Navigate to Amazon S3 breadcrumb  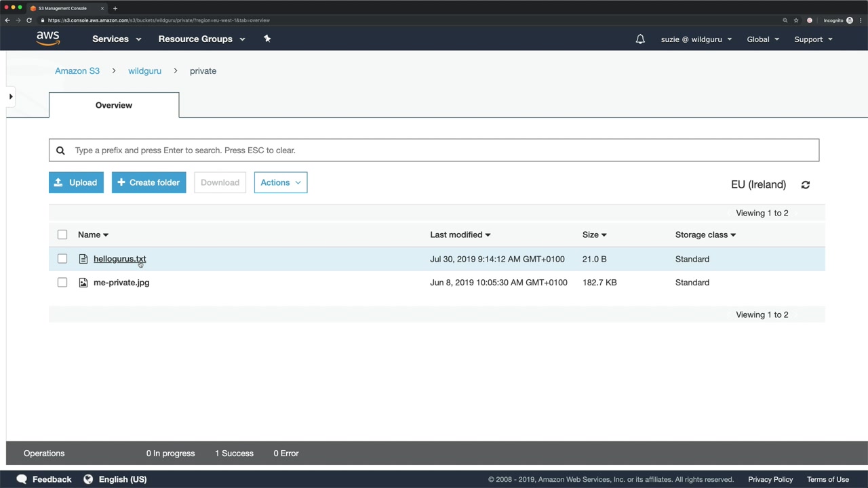click(x=77, y=70)
